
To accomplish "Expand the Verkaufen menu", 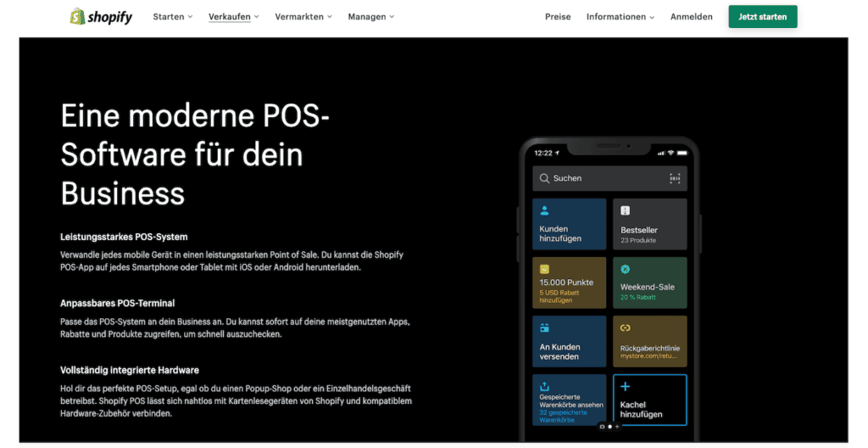I will [234, 17].
